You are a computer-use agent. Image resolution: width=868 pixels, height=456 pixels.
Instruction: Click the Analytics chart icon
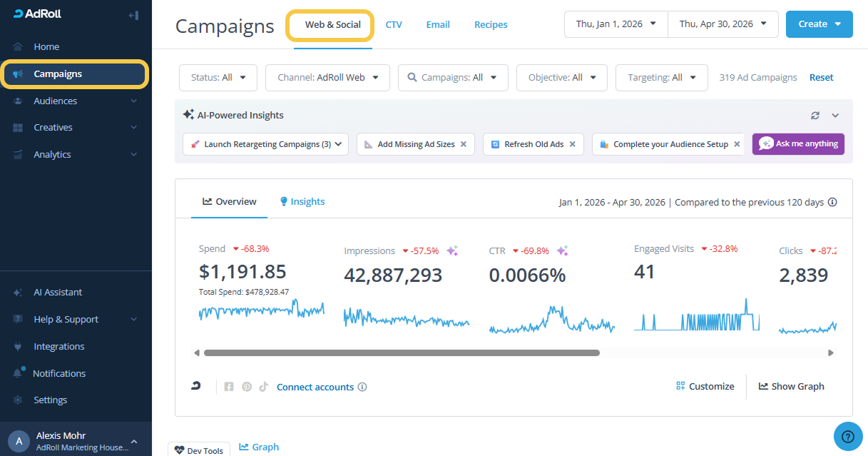tap(18, 154)
